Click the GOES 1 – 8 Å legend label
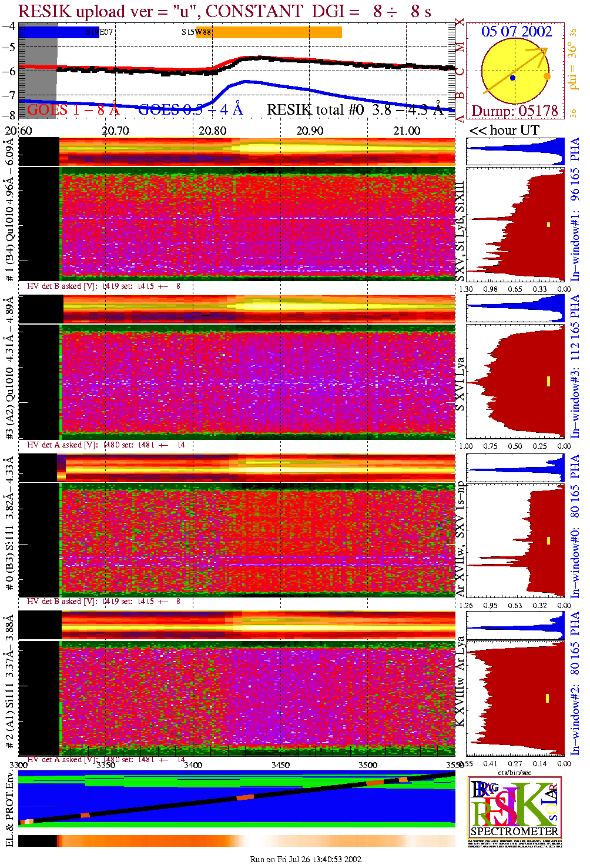This screenshot has height=868, width=590. pos(73,110)
